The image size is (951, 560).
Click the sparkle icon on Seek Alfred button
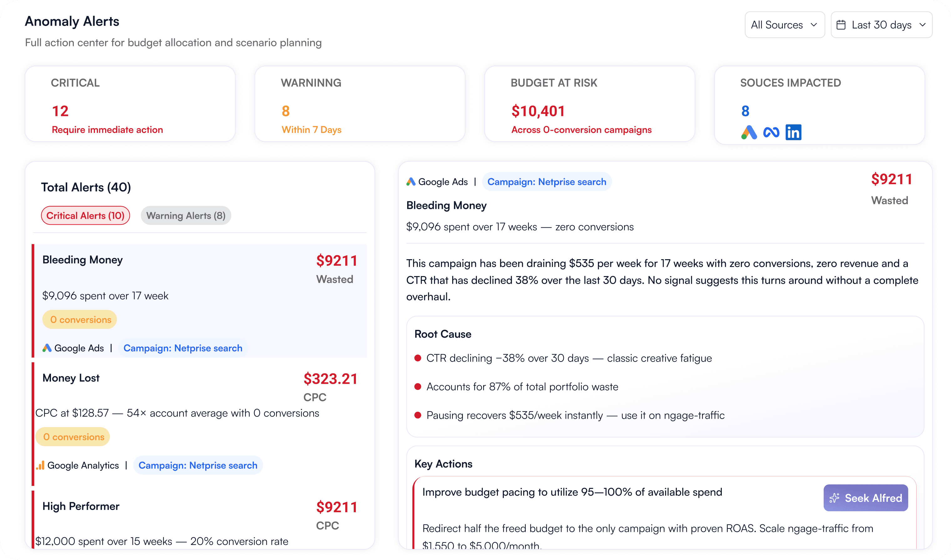[x=834, y=498]
